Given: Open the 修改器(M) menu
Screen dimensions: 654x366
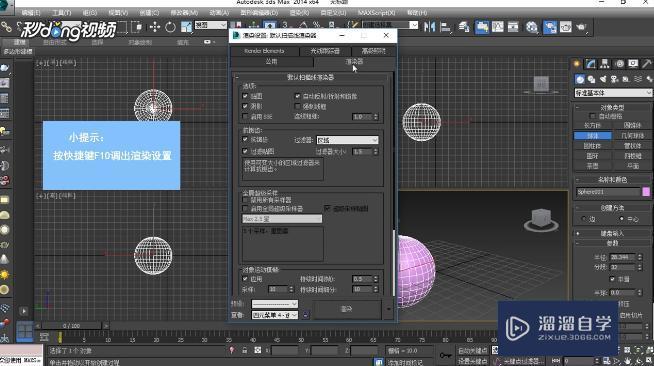Looking at the screenshot, I should pos(184,13).
